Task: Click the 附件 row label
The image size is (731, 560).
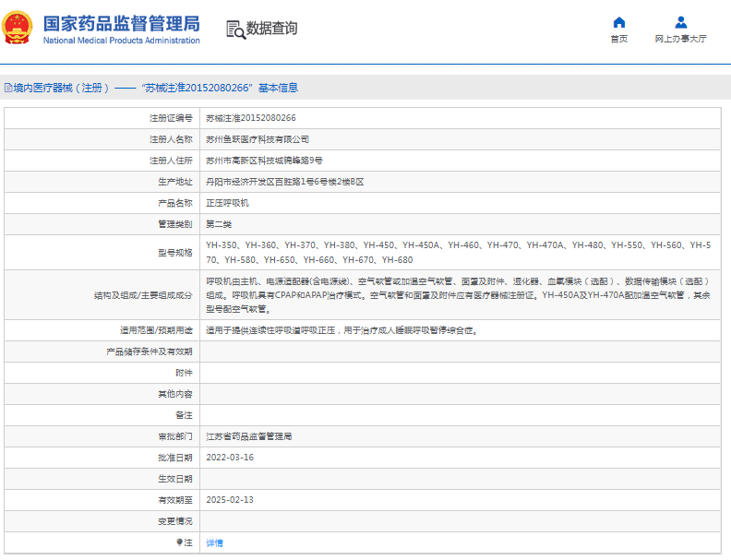Action: [x=184, y=373]
